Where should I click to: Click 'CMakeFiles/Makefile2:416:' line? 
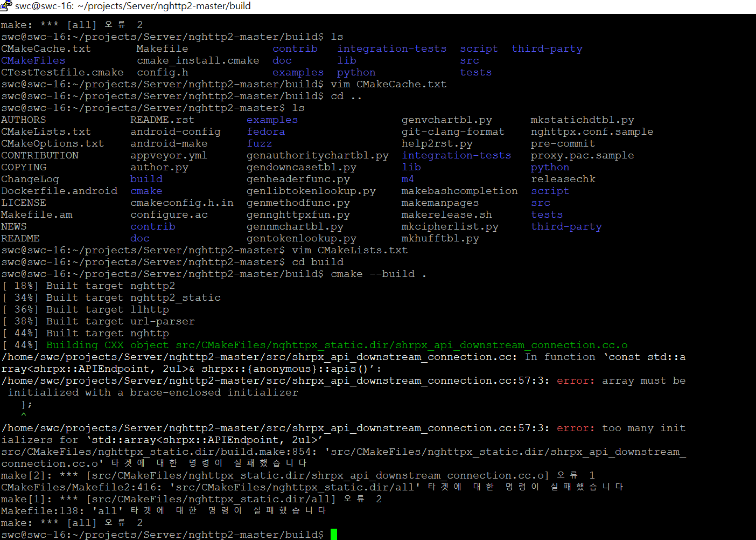[x=312, y=487]
